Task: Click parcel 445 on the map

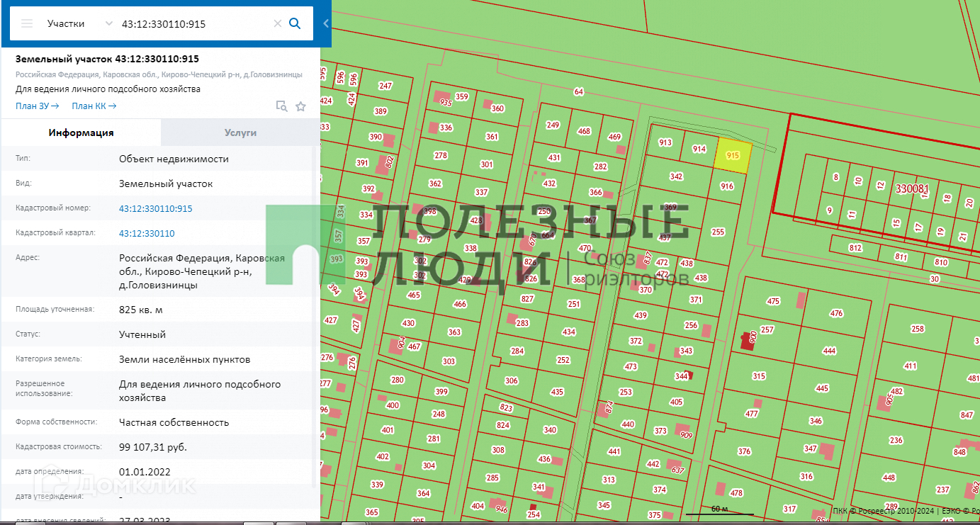Action: coord(822,388)
